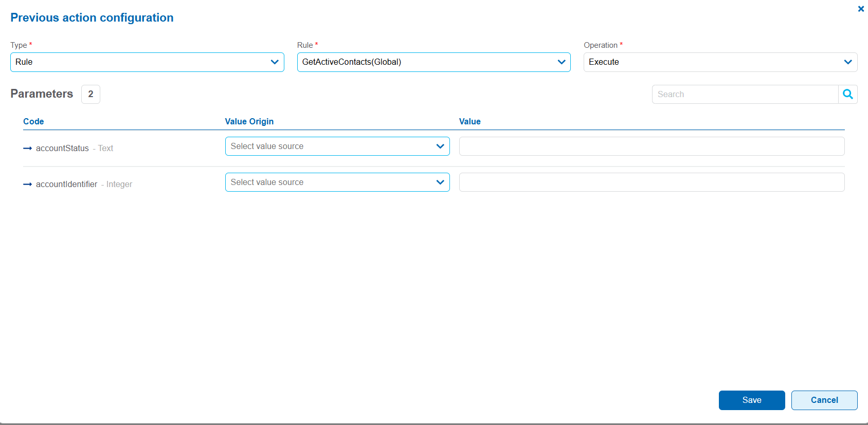Screen dimensions: 868x425
Task: Open the Rule dropdown showing GetActiveContacts(Global)
Action: [x=433, y=62]
